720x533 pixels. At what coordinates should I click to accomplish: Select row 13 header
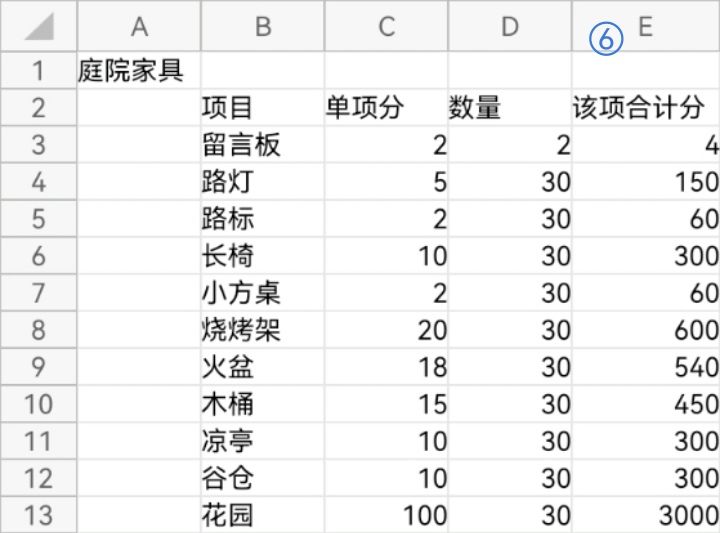[x=38, y=515]
